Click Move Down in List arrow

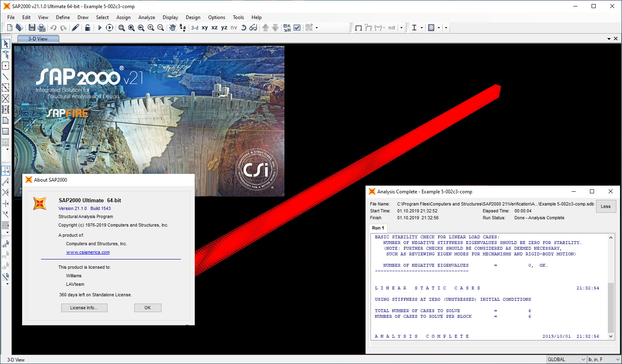pos(275,28)
